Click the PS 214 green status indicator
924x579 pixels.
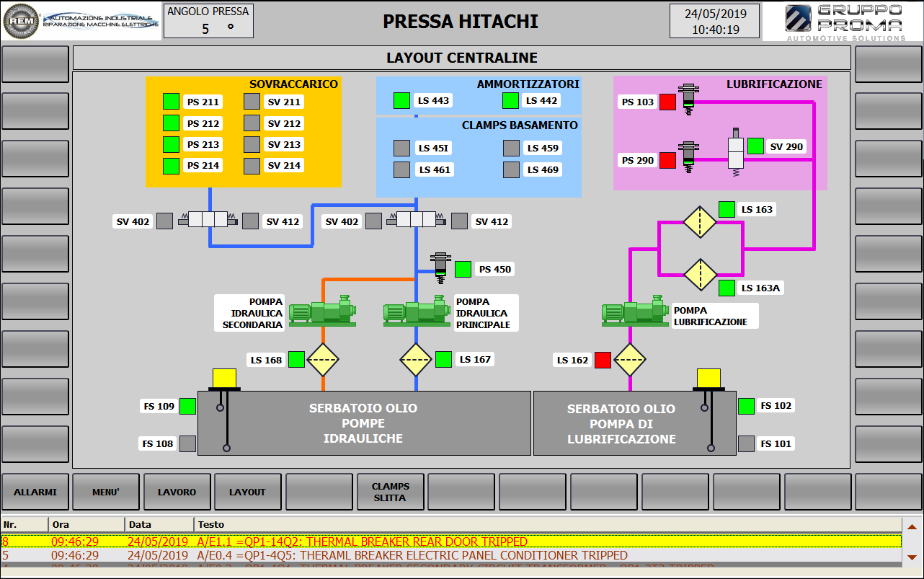(171, 166)
